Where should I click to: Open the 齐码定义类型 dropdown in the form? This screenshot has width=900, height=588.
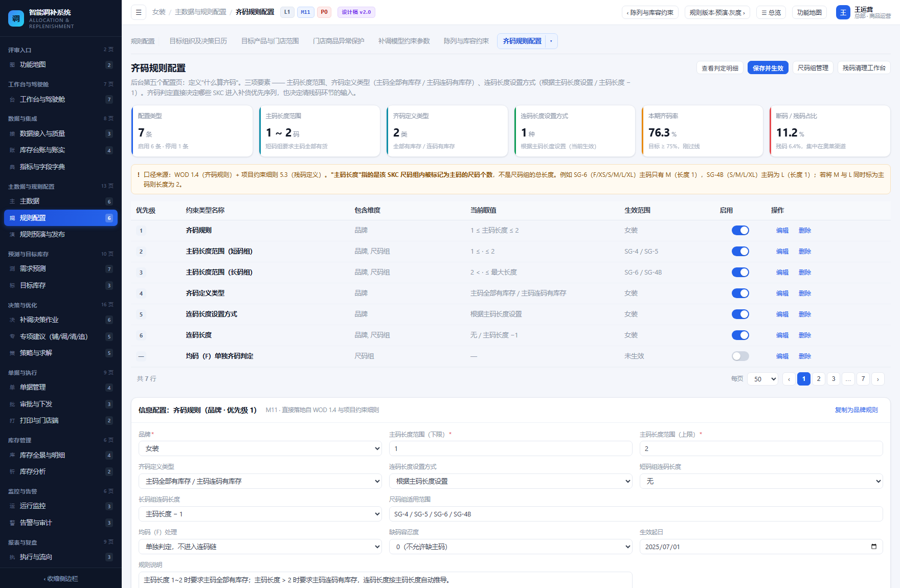coord(260,481)
